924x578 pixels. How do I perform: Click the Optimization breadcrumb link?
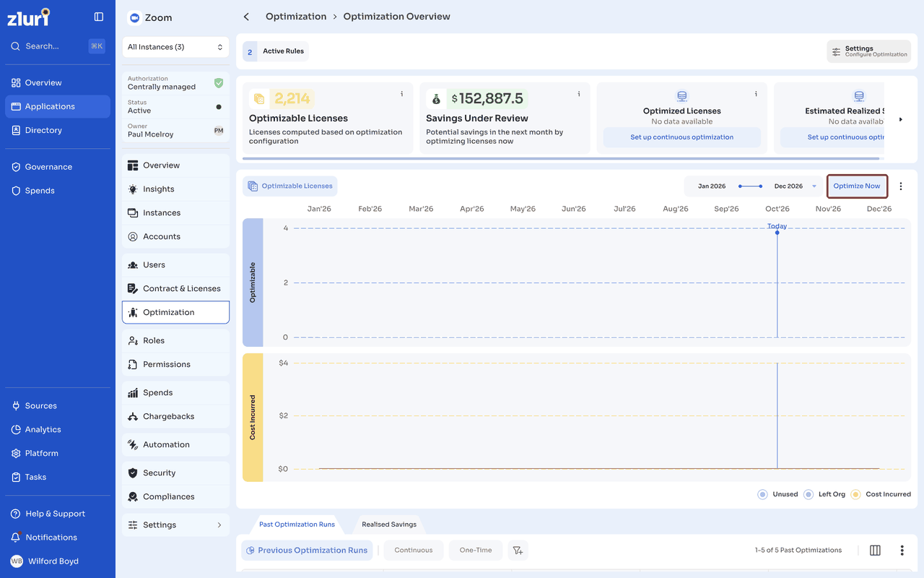(x=296, y=17)
